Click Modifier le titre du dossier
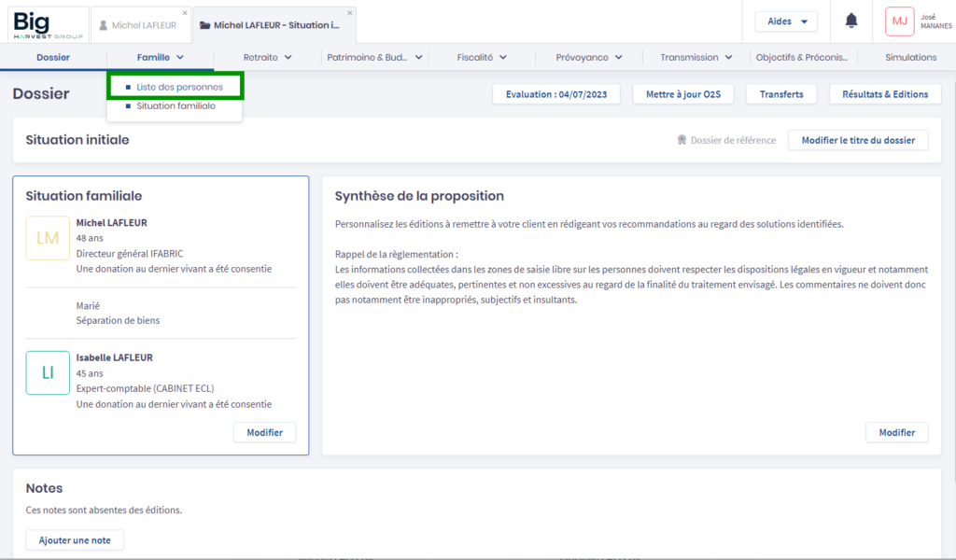The width and height of the screenshot is (956, 560). 858,141
